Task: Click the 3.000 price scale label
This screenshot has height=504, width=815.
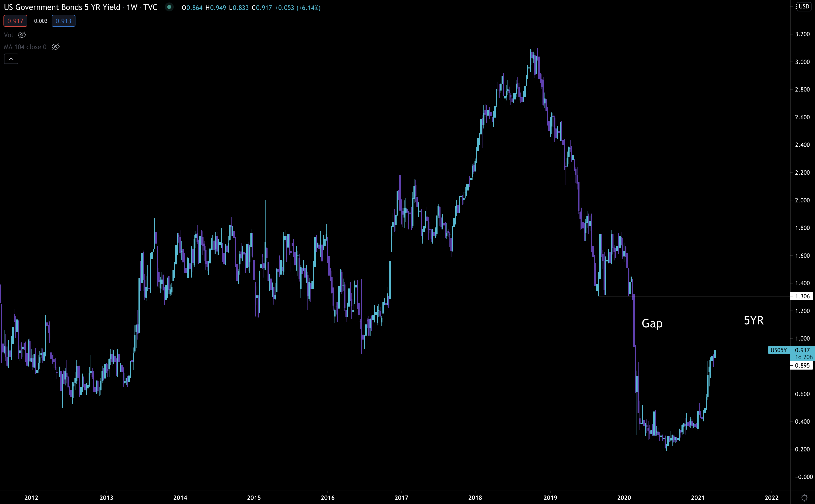Action: pos(802,62)
